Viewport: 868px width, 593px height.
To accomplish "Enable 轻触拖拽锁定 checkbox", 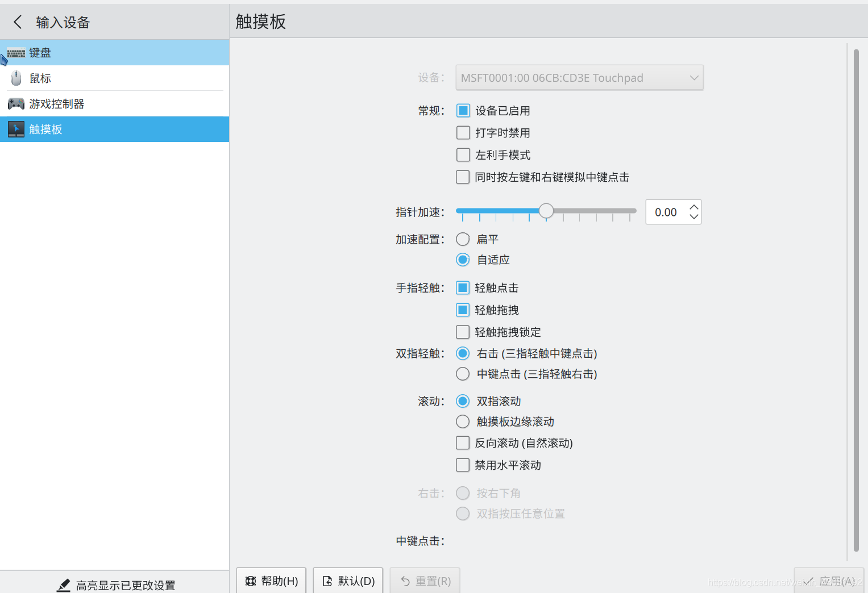I will tap(463, 332).
